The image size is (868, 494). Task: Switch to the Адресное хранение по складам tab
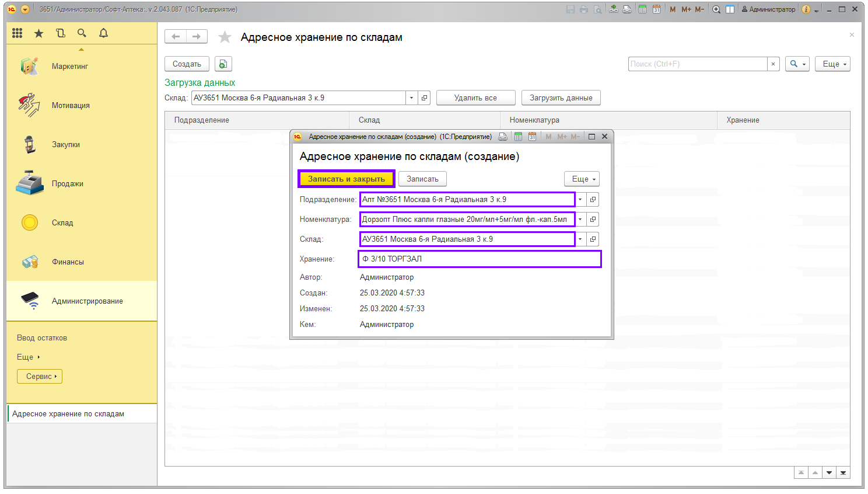point(68,414)
